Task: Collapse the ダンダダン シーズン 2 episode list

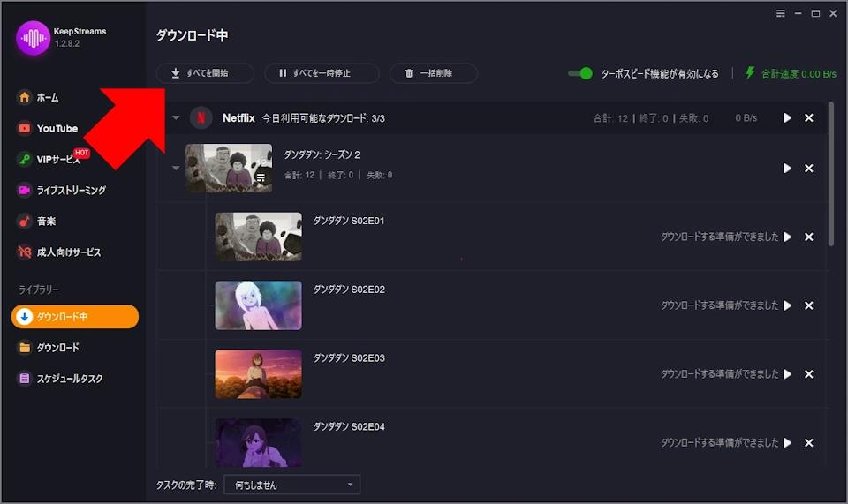Action: (x=176, y=169)
